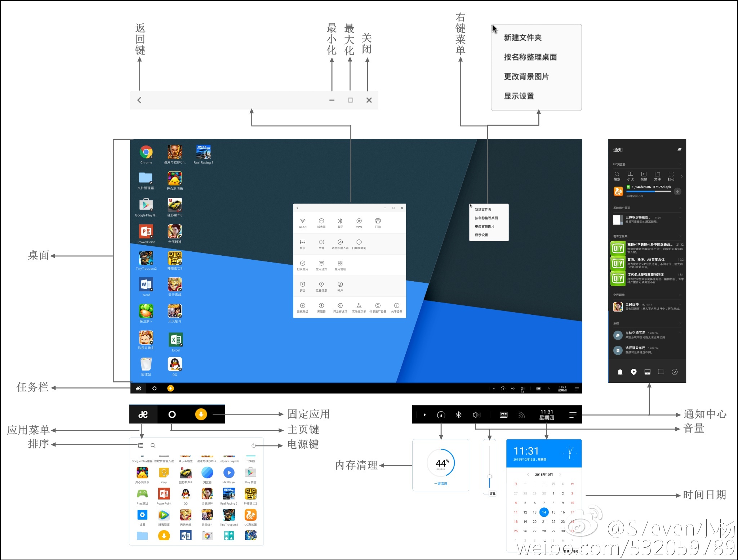Click the power icon in app menu
Screen dimensions: 738x560
253,445
